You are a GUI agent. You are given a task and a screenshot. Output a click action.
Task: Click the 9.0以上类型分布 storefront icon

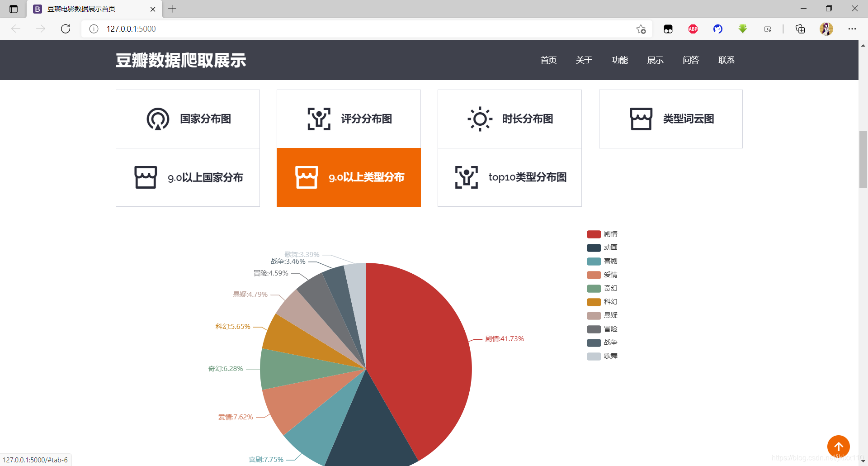point(307,177)
